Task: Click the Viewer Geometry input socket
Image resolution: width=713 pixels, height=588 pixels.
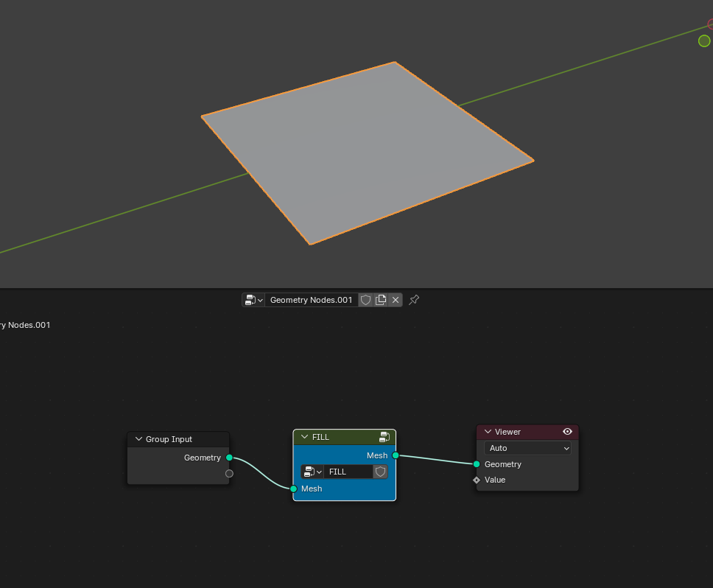Action: pyautogui.click(x=477, y=464)
